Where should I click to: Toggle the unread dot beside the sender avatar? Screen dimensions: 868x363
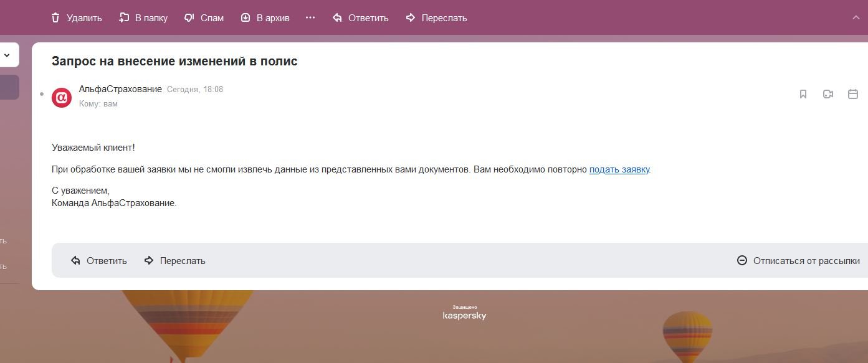coord(42,95)
